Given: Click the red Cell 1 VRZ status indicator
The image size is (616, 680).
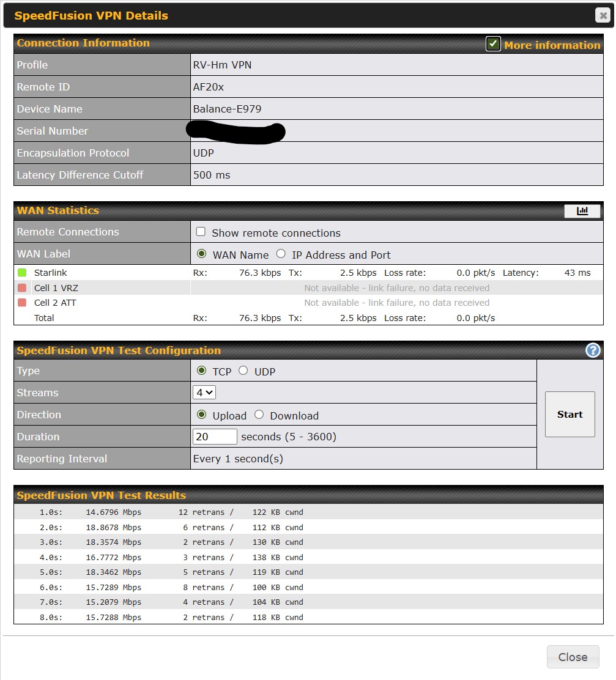Looking at the screenshot, I should click(22, 288).
